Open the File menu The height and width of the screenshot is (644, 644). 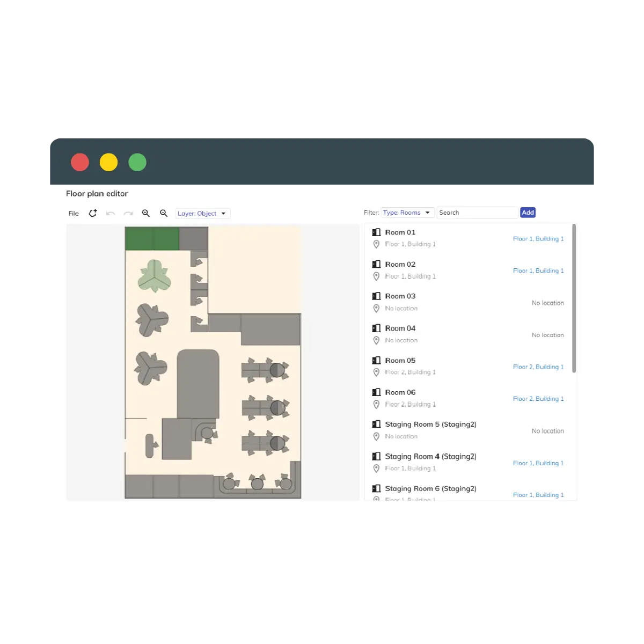[74, 214]
